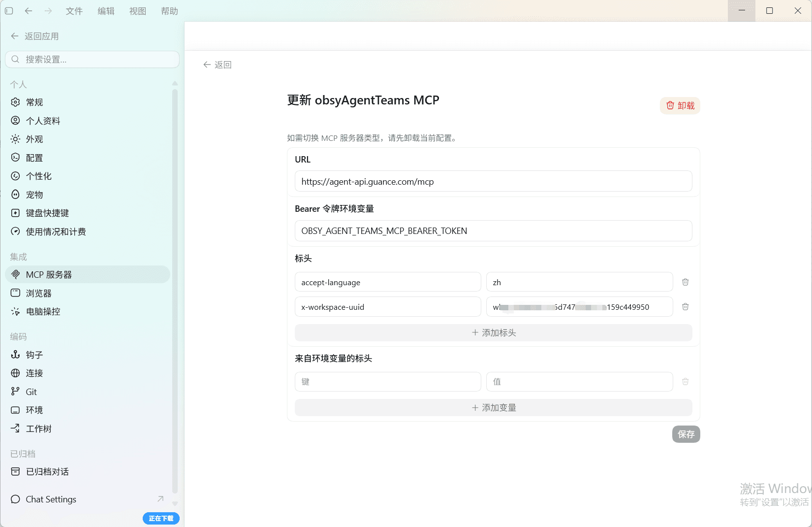
Task: Focus the 搜索设置 search box
Action: (92, 59)
